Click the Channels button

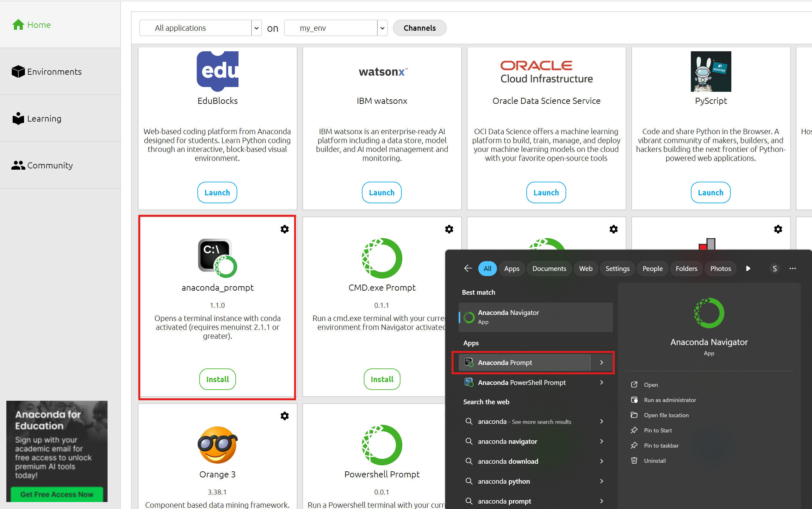419,28
